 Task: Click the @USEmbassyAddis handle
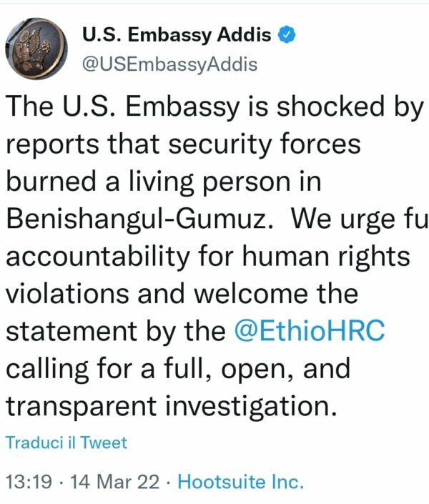pos(170,64)
